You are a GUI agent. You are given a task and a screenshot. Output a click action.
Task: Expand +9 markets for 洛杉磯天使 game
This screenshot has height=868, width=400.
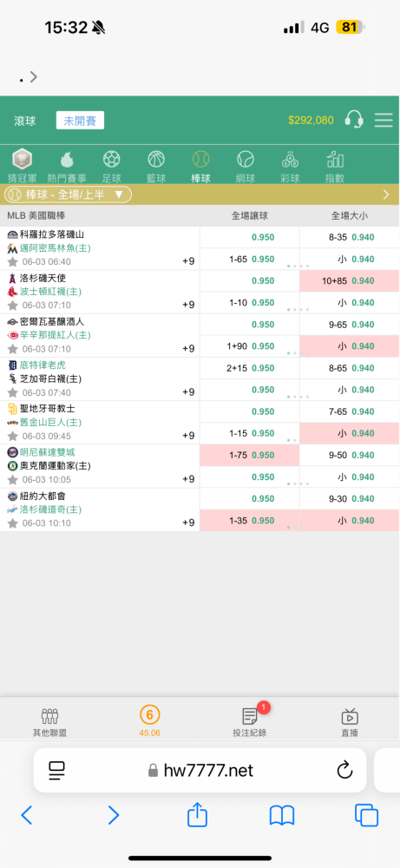(x=188, y=305)
